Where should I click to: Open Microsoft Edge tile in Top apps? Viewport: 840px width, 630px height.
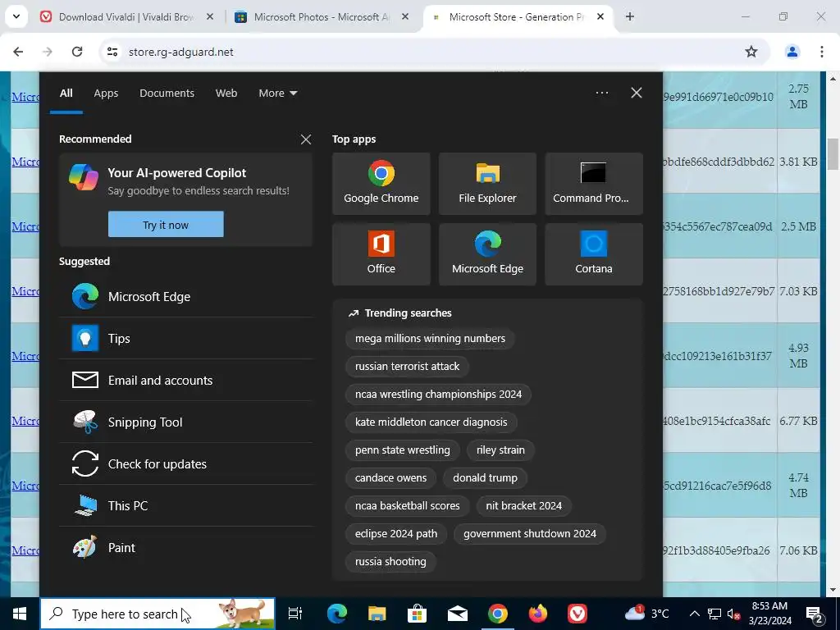tap(487, 254)
